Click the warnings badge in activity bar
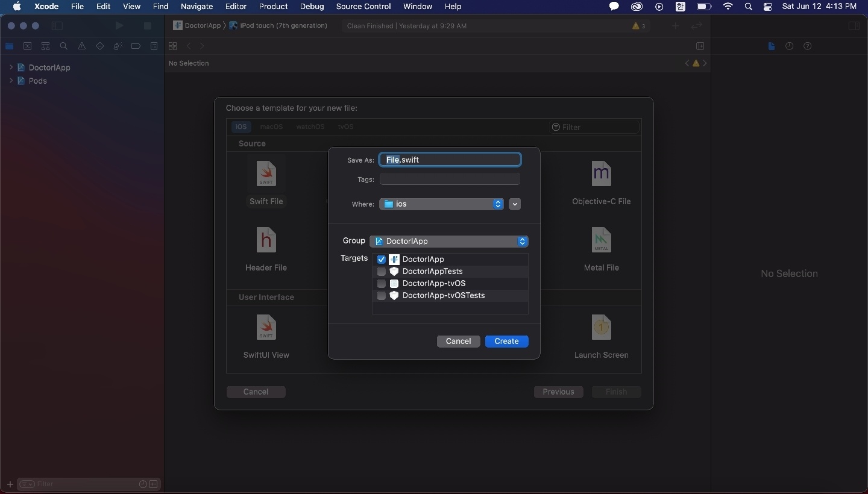 638,26
